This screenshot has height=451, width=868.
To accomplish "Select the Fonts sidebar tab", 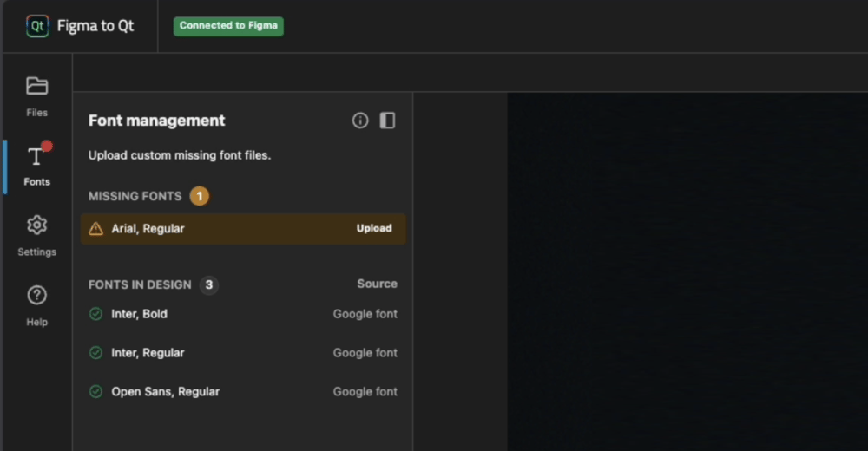I will (36, 166).
